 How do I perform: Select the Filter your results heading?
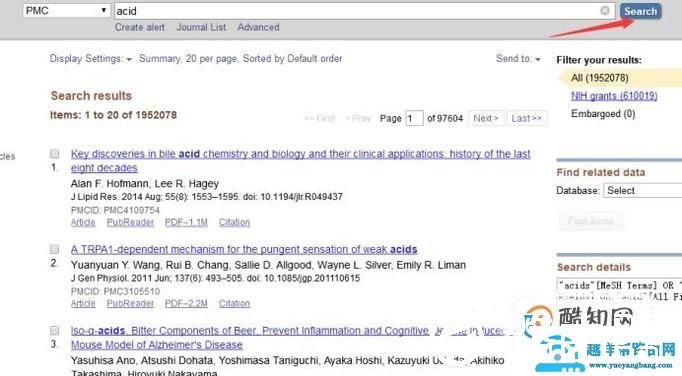click(x=599, y=60)
